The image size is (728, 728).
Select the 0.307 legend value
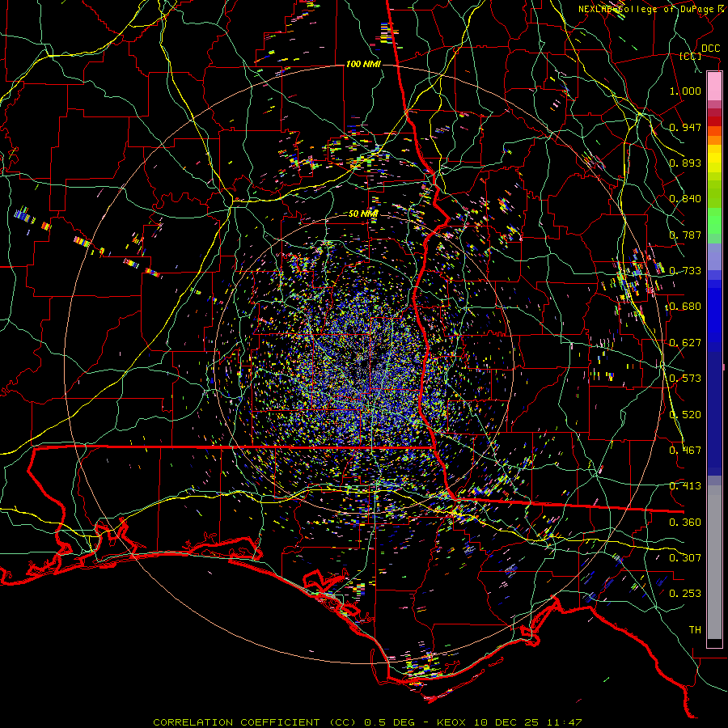[685, 558]
